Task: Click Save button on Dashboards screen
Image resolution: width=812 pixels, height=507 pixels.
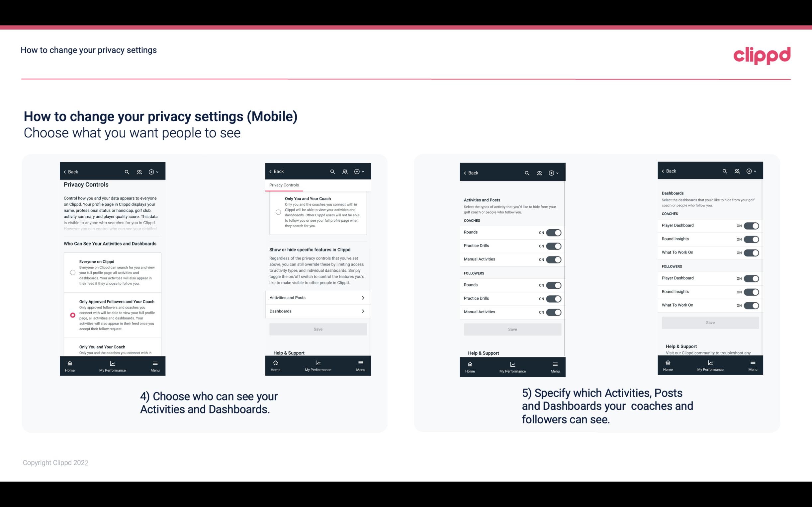Action: point(710,323)
